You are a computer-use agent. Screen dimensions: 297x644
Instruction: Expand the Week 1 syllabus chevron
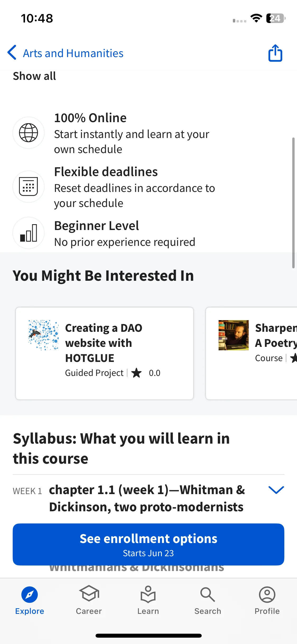(276, 490)
